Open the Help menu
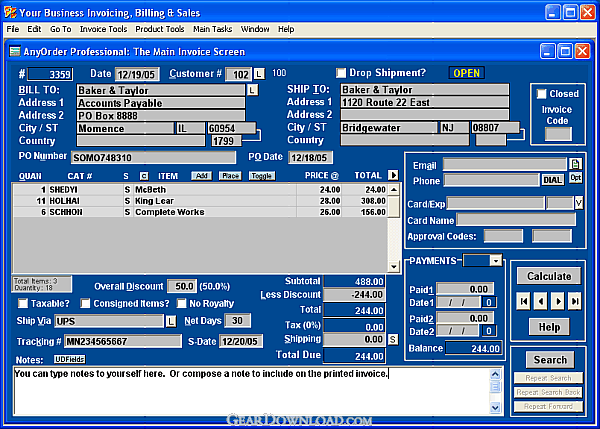Screen dimensions: 600x429 (x=286, y=29)
